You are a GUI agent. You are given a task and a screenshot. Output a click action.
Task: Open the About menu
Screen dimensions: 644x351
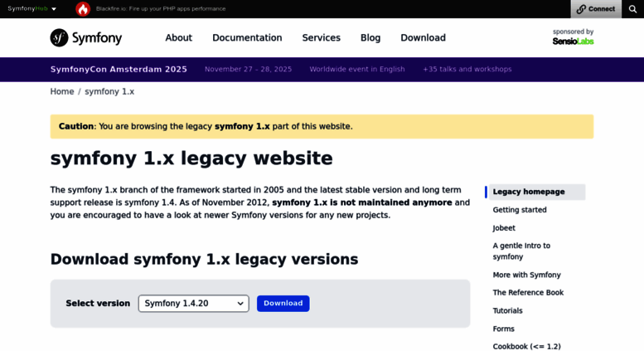pyautogui.click(x=179, y=38)
